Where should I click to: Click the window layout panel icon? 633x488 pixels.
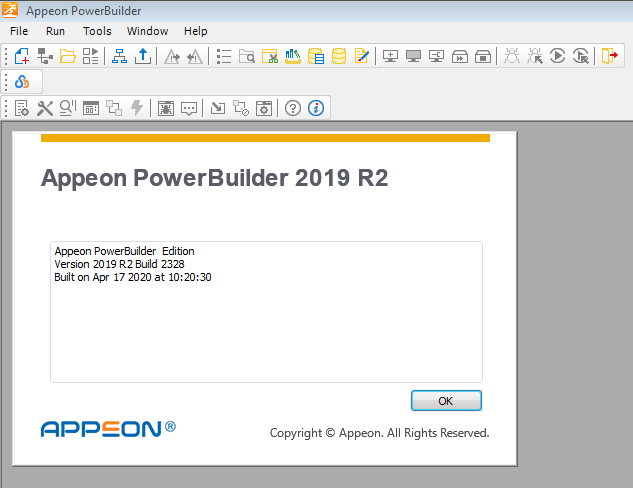click(x=91, y=108)
